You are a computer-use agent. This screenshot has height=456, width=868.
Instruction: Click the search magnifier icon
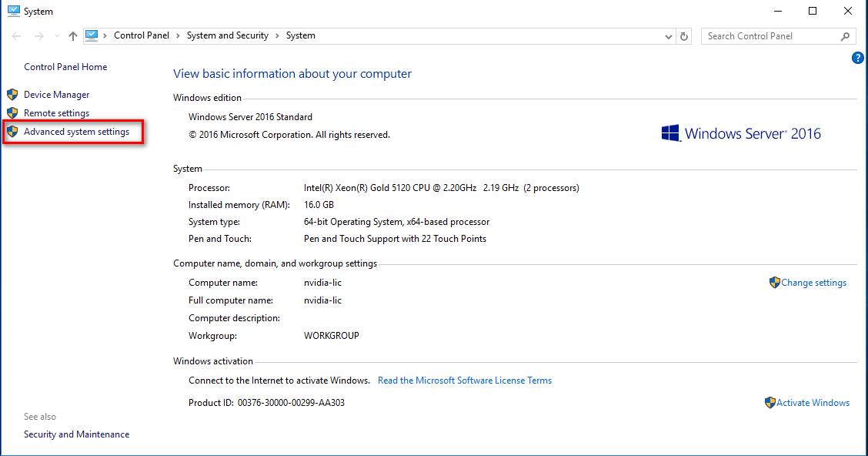click(845, 36)
